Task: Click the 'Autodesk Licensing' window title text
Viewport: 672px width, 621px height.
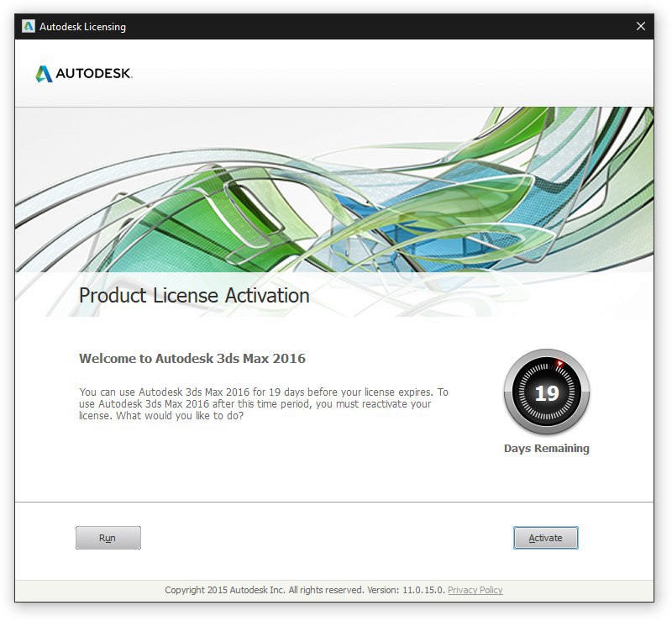Action: pyautogui.click(x=82, y=27)
